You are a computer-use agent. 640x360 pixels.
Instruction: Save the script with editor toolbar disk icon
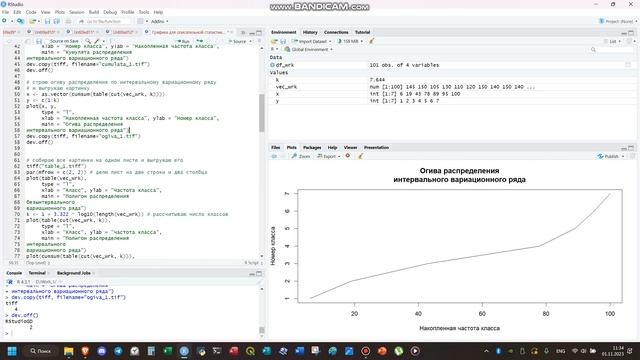point(39,41)
